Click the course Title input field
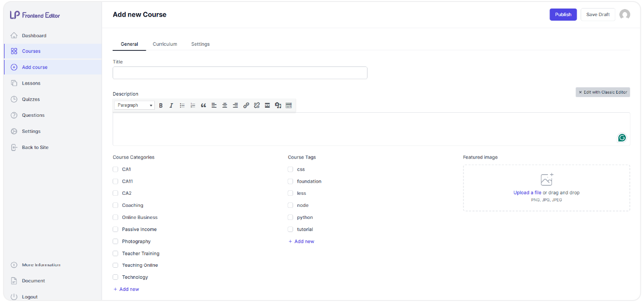 tap(240, 72)
